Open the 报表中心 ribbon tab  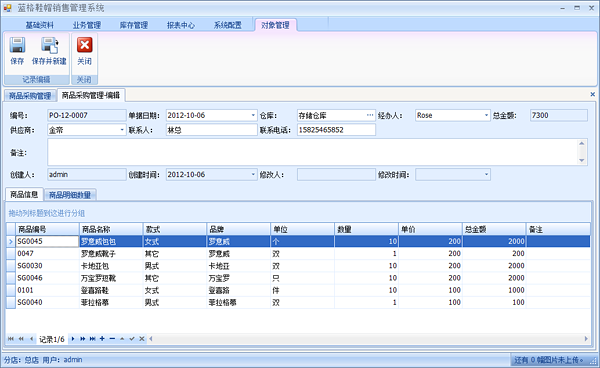point(181,25)
